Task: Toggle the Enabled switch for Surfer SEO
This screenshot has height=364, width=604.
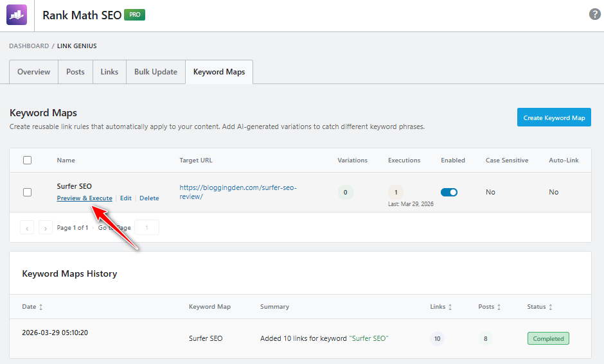Action: click(449, 192)
